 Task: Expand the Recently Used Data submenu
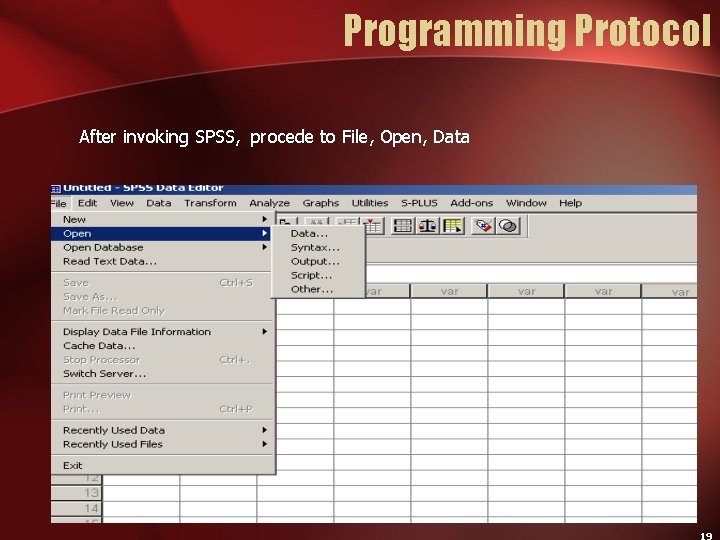[x=163, y=430]
